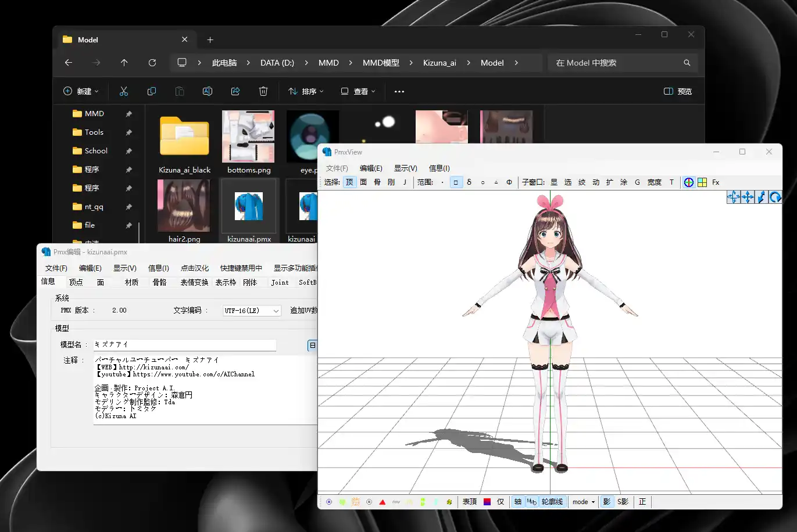Click Kizuna_ai breadcrumb in address bar

pos(439,63)
